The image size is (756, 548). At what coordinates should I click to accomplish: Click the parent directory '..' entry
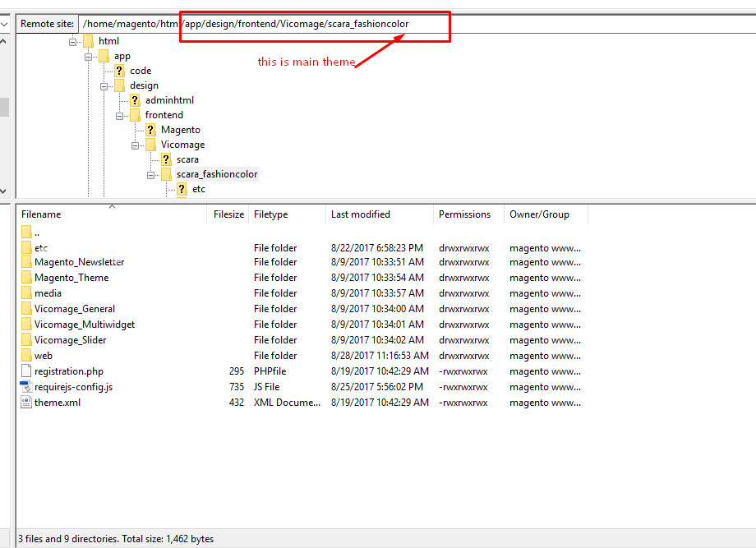30,233
